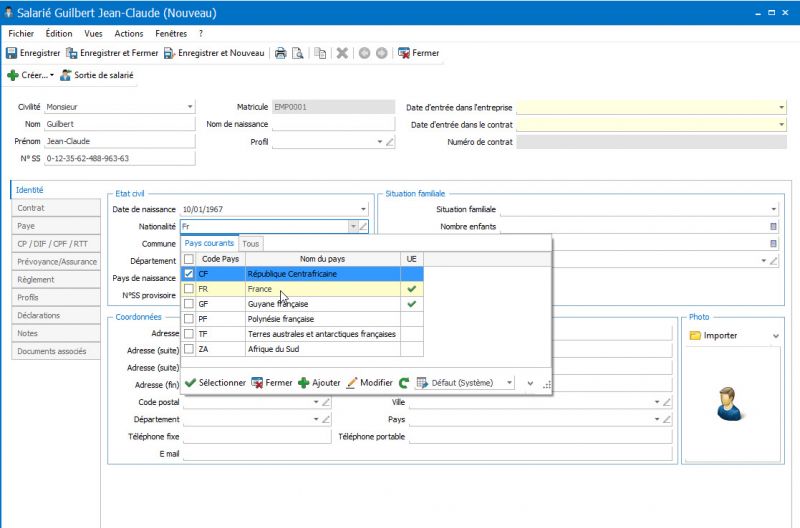Click Sortie de salarié button
Image resolution: width=800 pixels, height=528 pixels.
click(x=97, y=76)
